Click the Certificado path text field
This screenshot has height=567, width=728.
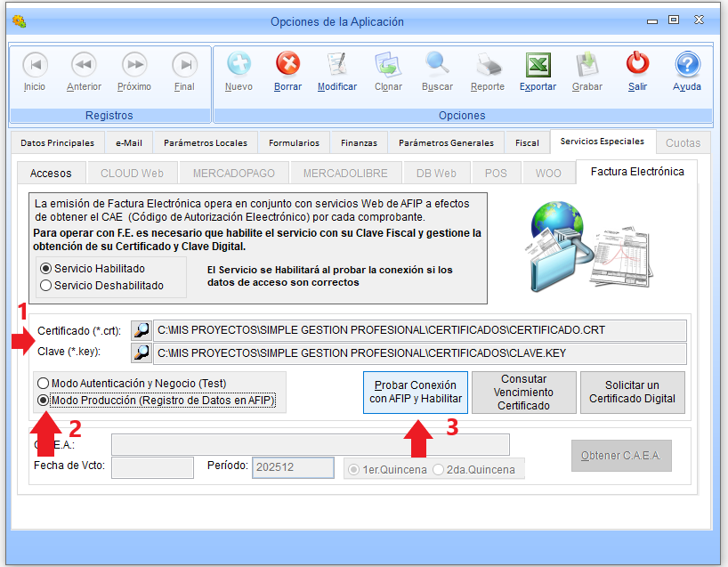coord(420,330)
